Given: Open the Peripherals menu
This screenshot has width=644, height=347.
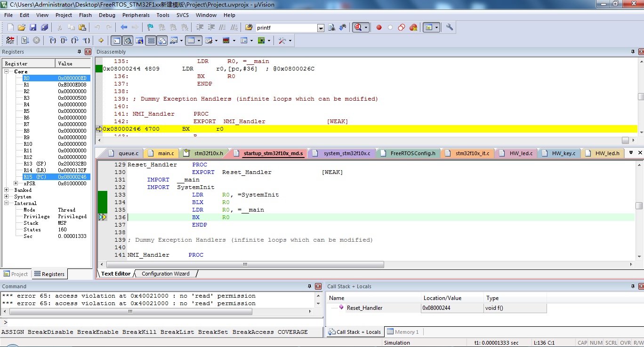Looking at the screenshot, I should coord(136,15).
